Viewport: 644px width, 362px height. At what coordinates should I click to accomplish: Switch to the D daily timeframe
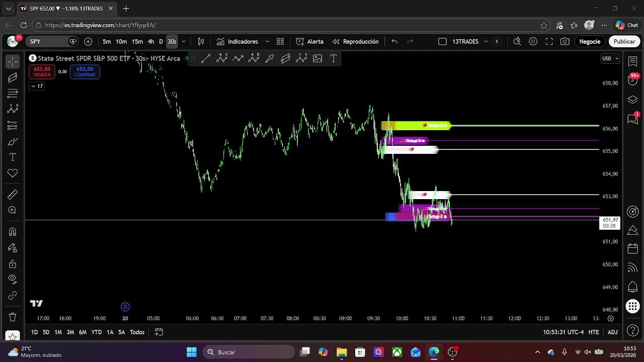click(x=161, y=42)
